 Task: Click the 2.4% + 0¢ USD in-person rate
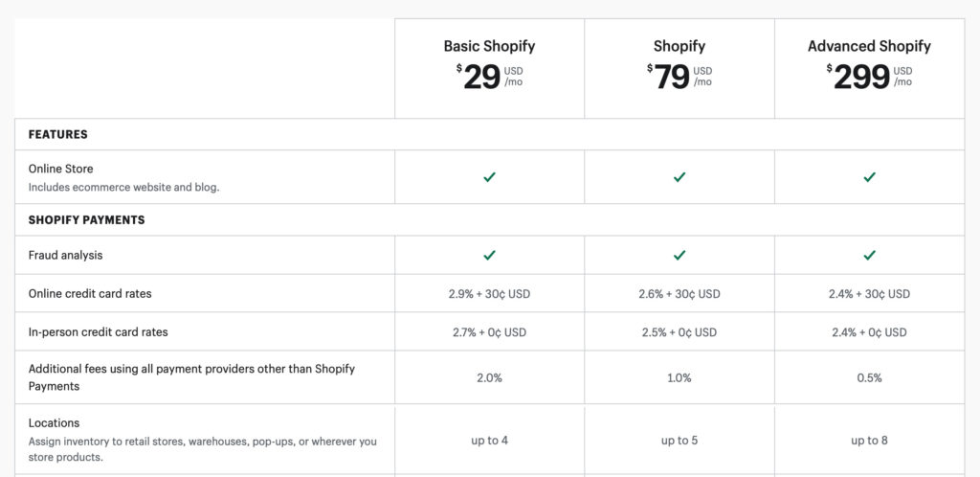pos(869,332)
